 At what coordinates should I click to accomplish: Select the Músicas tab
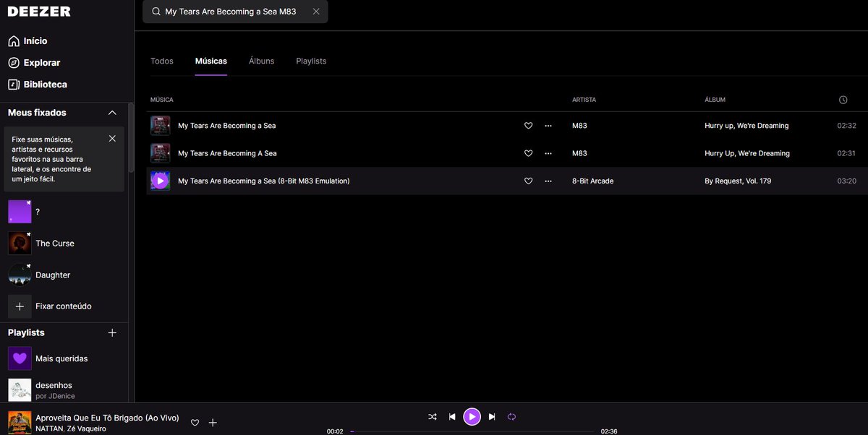click(x=211, y=61)
